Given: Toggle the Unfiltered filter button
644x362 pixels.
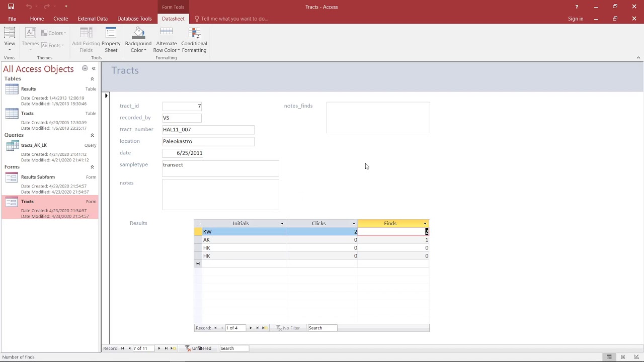Looking at the screenshot, I should coord(198,348).
